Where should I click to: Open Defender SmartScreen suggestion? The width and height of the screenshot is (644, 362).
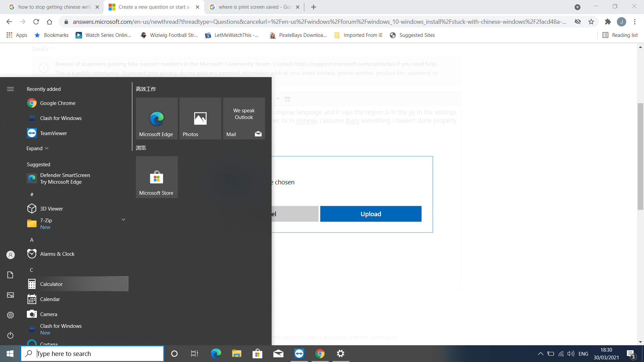pyautogui.click(x=77, y=179)
